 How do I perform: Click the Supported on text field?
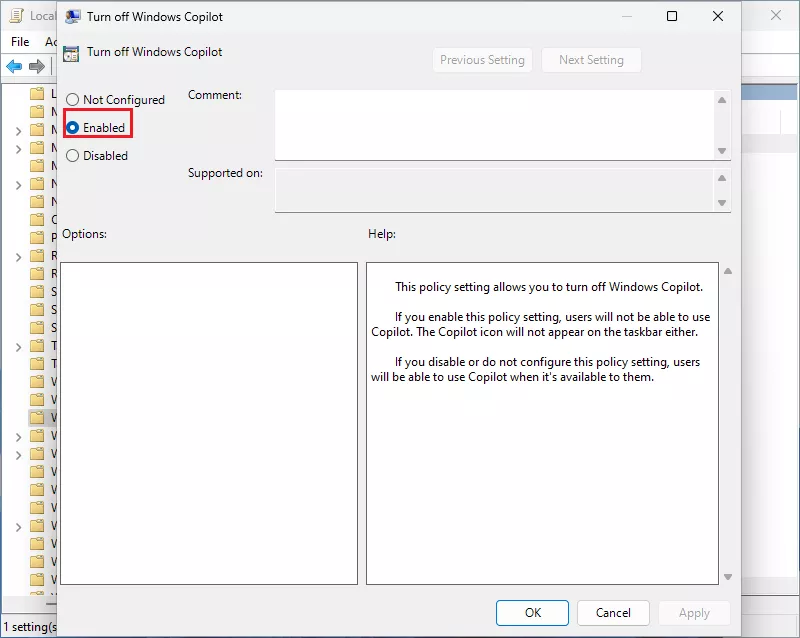click(494, 190)
